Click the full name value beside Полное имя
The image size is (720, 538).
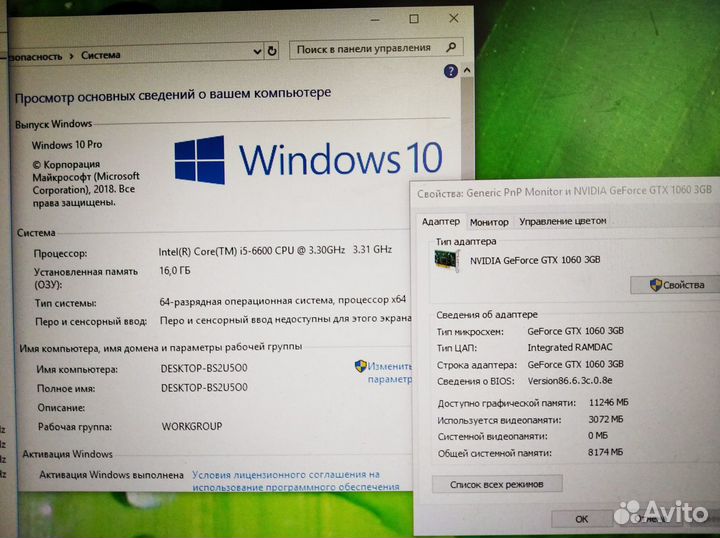[204, 388]
